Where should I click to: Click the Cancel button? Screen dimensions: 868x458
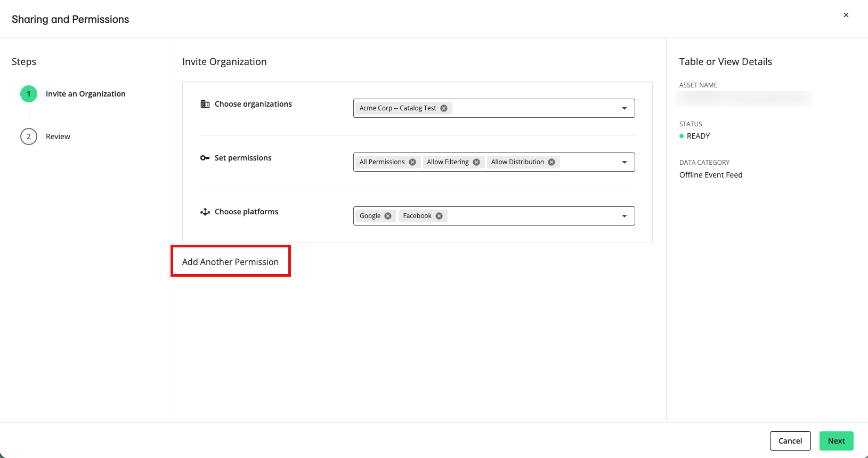[790, 441]
